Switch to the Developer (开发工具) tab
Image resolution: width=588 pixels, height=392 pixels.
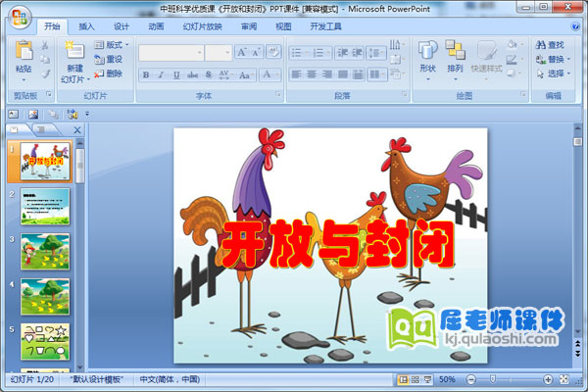click(325, 26)
